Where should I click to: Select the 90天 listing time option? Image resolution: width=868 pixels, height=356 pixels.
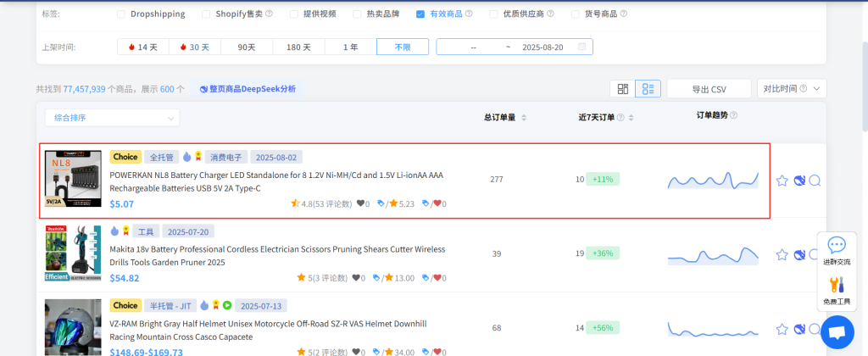247,47
